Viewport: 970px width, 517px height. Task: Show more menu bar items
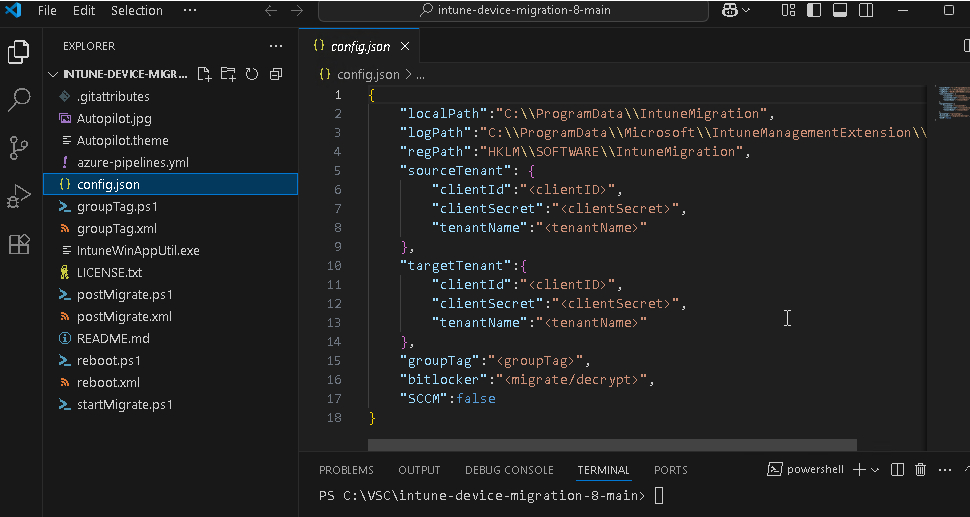(190, 11)
